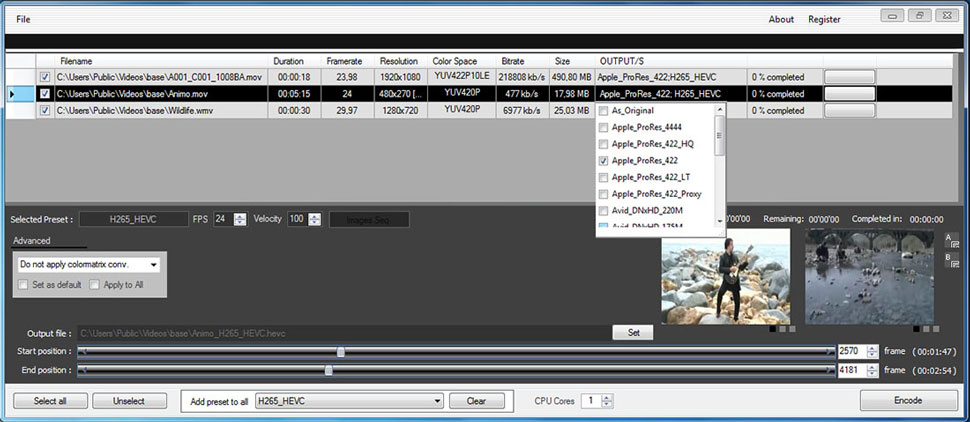
Task: Switch to the Advanced tab
Action: point(31,240)
